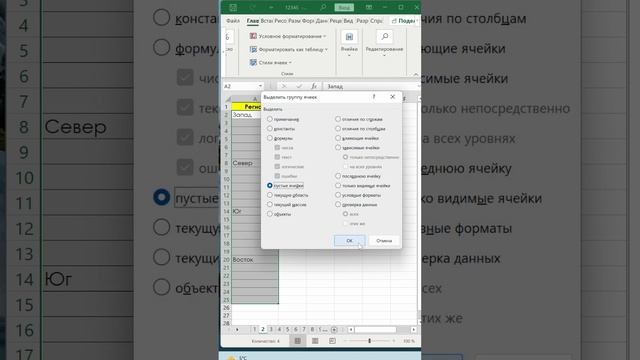Click the Name Box showing A2
Viewport: 640px width, 360px height.
(x=240, y=86)
